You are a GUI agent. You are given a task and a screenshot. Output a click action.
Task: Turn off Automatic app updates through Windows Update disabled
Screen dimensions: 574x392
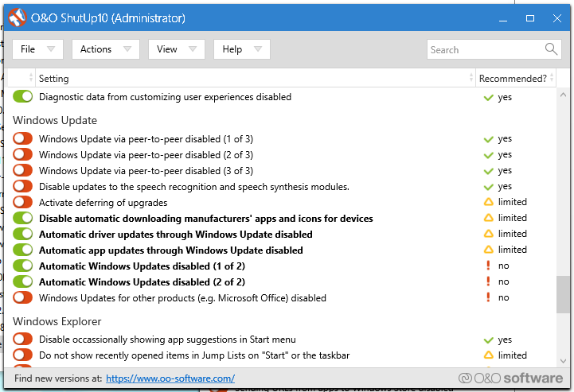(x=23, y=250)
